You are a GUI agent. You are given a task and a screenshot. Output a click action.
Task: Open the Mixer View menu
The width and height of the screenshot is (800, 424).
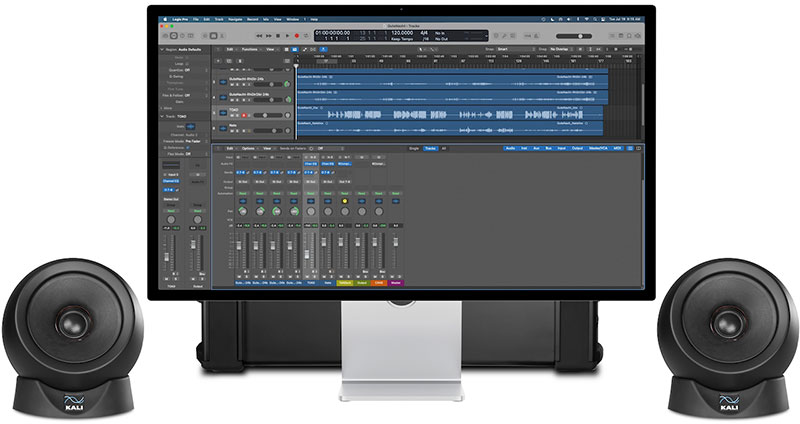pyautogui.click(x=267, y=148)
